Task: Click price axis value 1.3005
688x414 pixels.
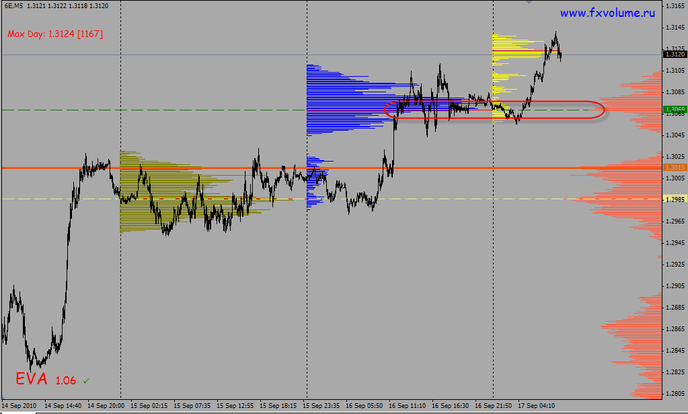Action: tap(675, 178)
